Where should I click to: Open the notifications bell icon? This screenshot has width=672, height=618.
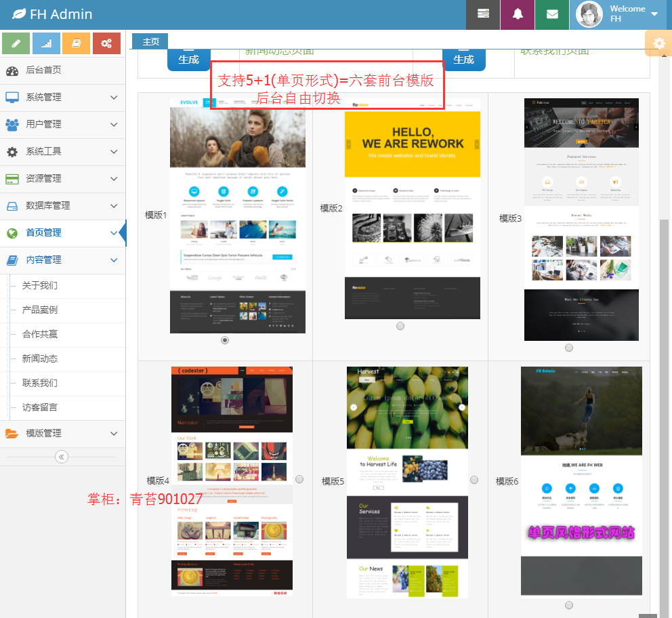coord(518,15)
